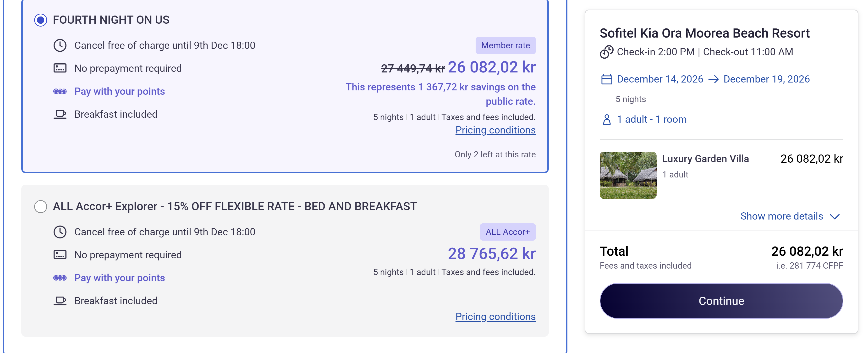Select ALL Accor+ Explorer rate radio button
868x353 pixels.
click(40, 206)
